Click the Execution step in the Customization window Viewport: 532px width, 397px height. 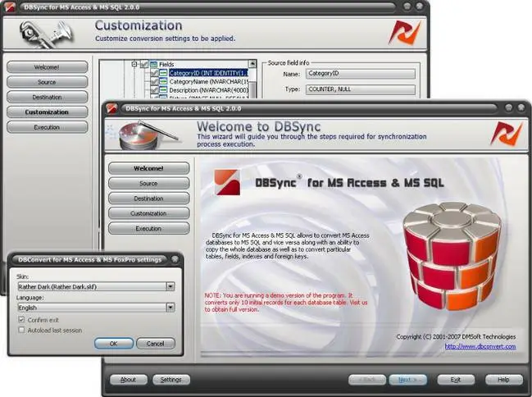coord(48,127)
